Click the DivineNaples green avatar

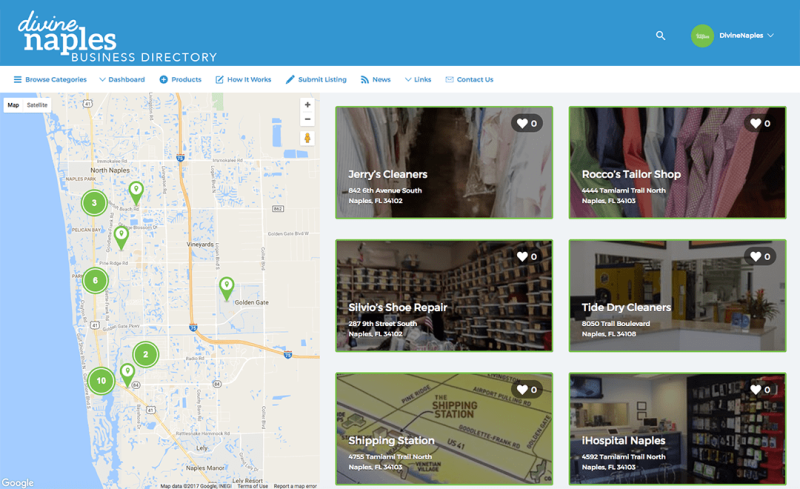coord(702,36)
